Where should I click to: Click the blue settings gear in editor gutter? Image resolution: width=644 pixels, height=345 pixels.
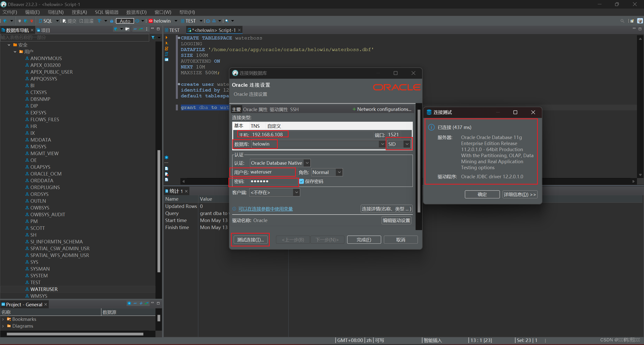click(167, 157)
